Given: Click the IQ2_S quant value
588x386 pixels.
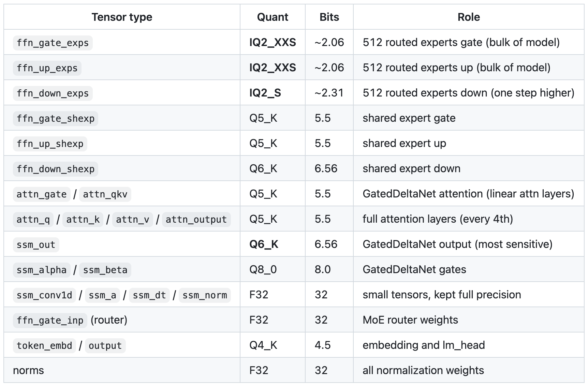Looking at the screenshot, I should click(265, 93).
